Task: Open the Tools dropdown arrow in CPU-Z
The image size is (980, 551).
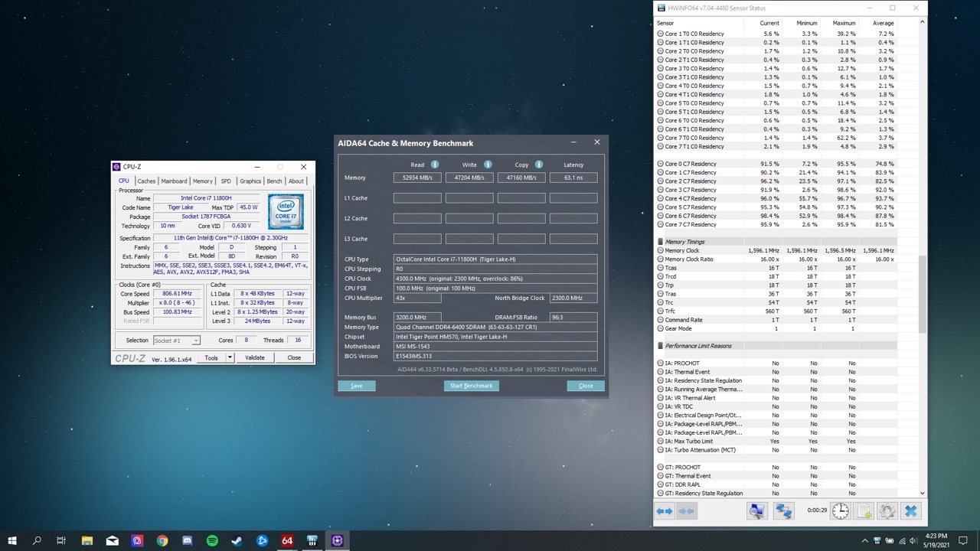Action: click(x=230, y=357)
